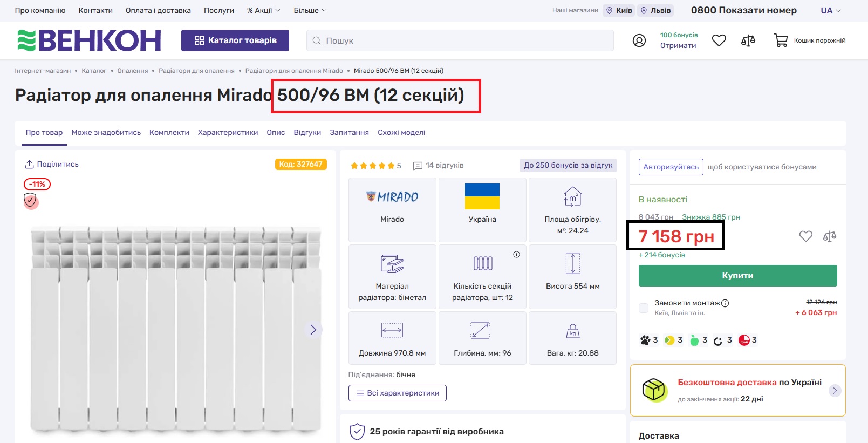
Task: Open the Послуги menu item
Action: point(219,10)
